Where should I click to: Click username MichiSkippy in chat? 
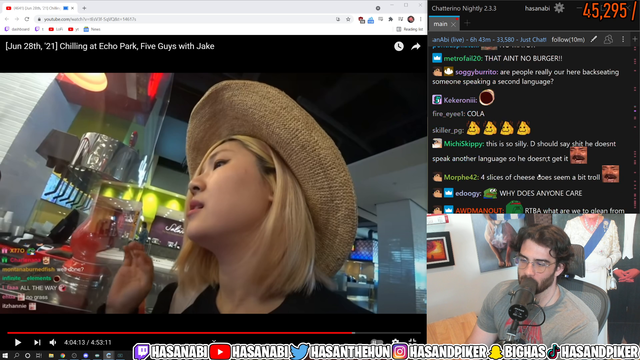[464, 144]
